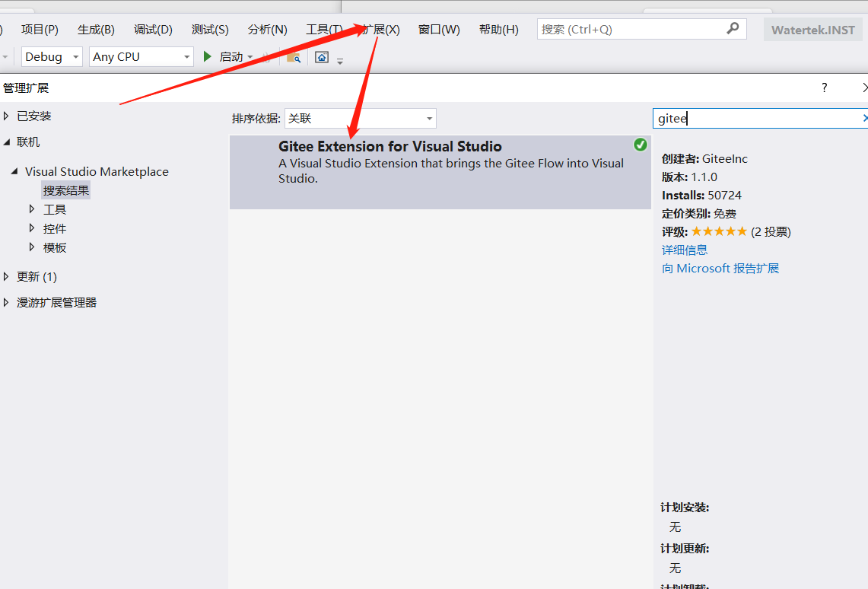868x589 pixels.
Task: Collapse the Visual Studio Marketplace node
Action: [x=14, y=171]
